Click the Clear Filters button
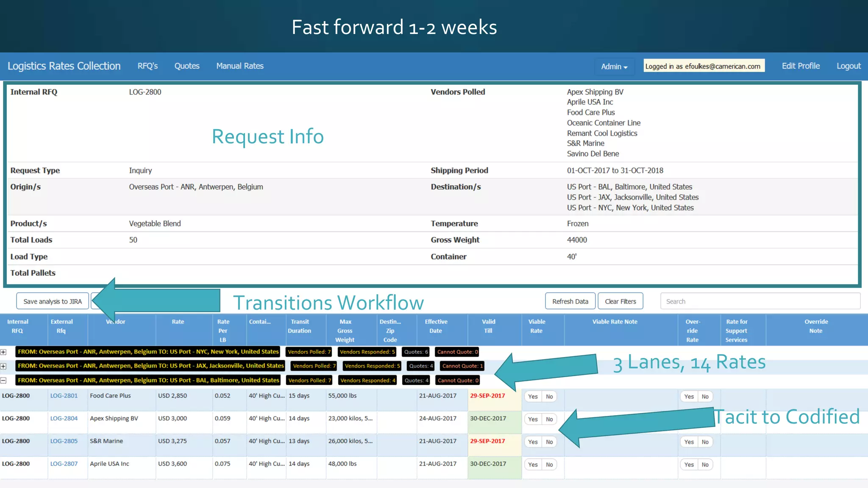 tap(620, 301)
